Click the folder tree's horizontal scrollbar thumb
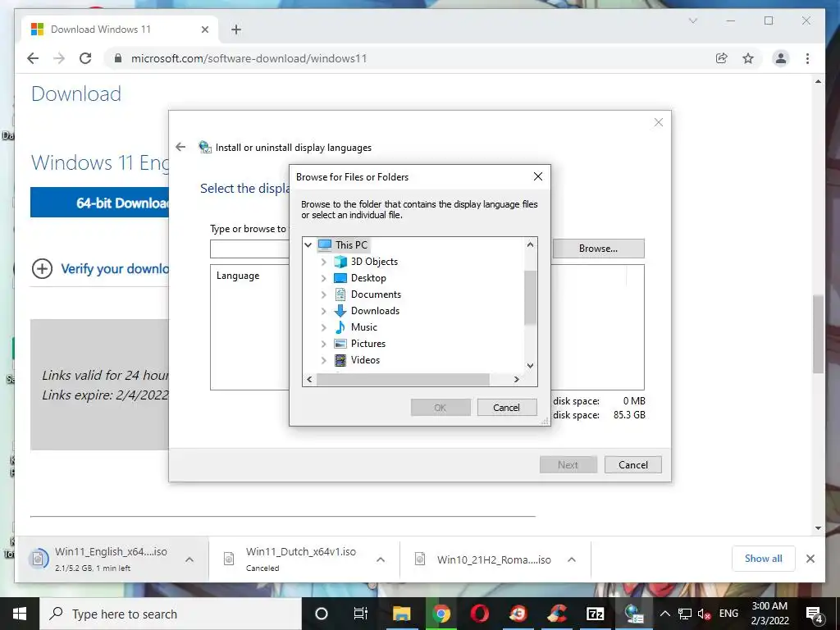 tap(402, 379)
